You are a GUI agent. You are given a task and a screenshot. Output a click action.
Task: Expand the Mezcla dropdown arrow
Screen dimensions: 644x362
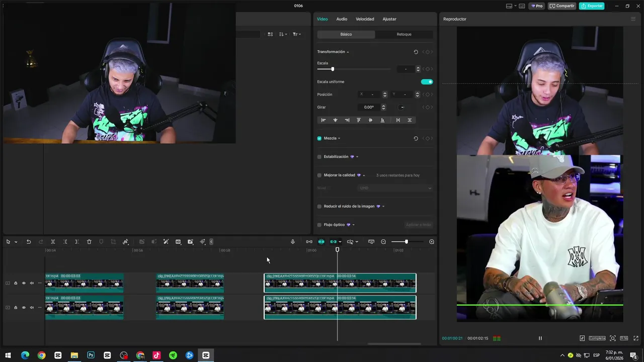(x=339, y=138)
